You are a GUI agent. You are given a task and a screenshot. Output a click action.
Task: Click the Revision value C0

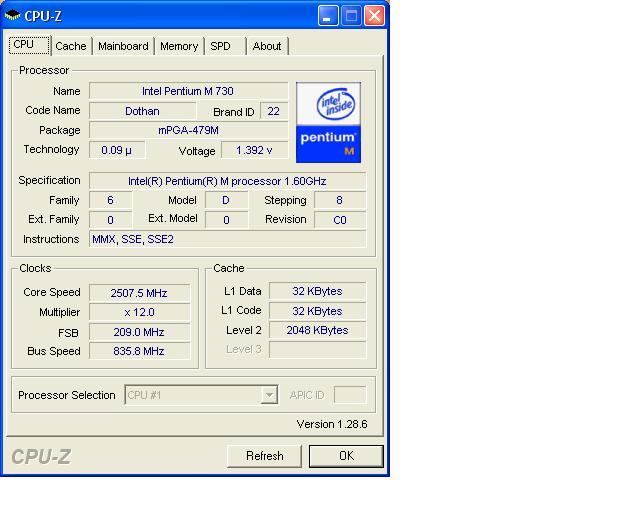pyautogui.click(x=340, y=220)
